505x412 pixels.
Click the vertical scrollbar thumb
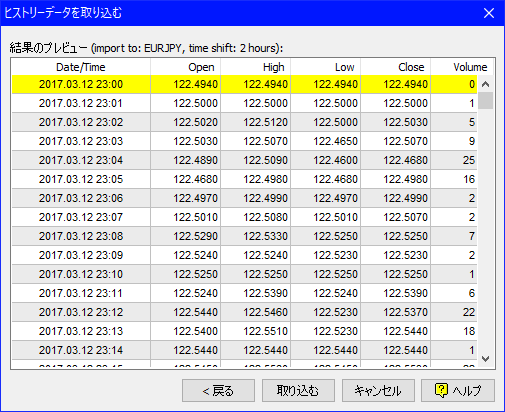(x=485, y=101)
